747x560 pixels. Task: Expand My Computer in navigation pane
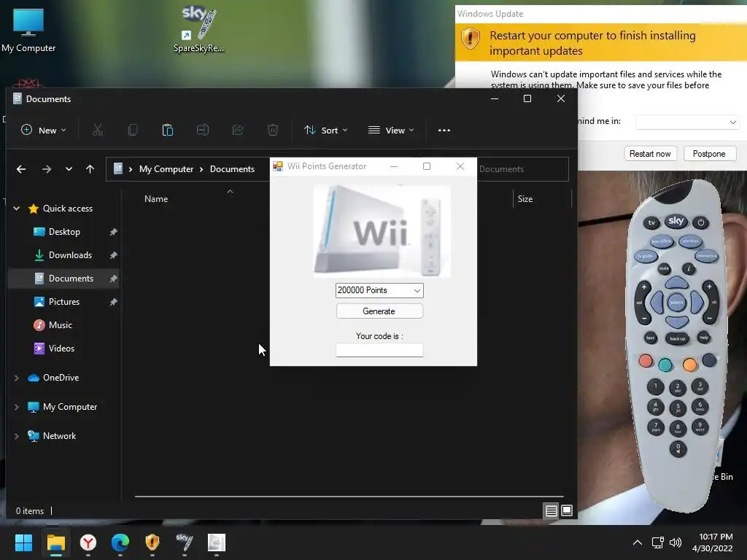coord(17,407)
